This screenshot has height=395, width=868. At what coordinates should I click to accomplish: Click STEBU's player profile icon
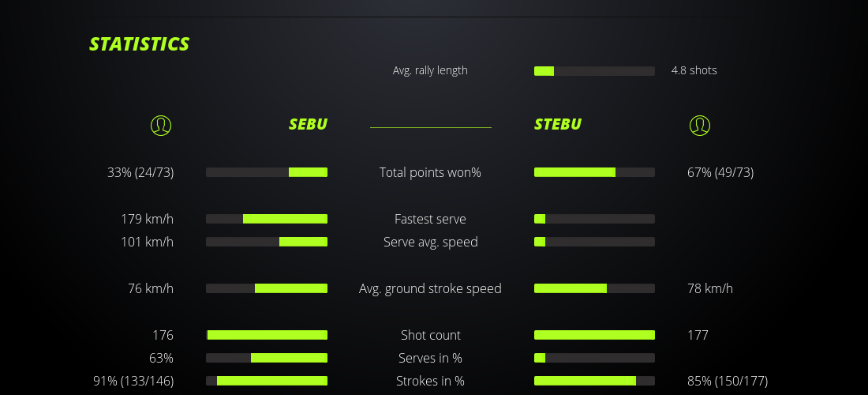point(700,125)
